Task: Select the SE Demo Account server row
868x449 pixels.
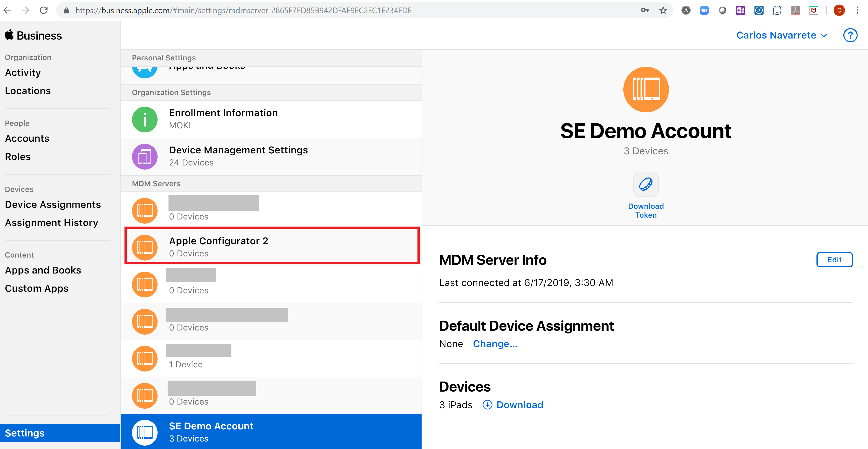Action: pos(271,432)
